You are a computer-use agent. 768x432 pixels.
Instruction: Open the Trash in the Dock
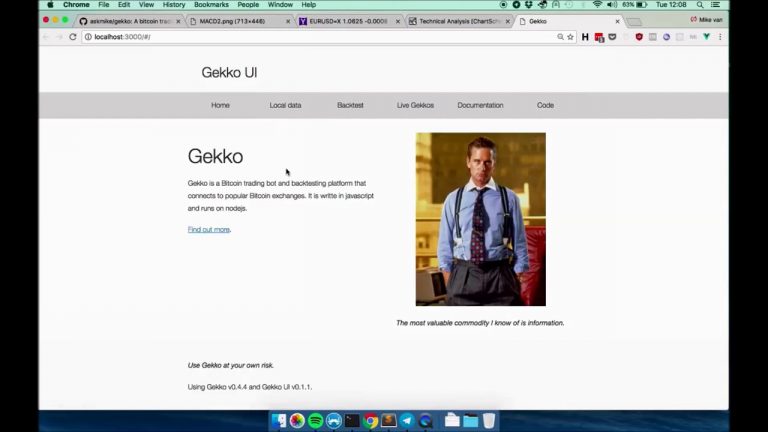489,420
